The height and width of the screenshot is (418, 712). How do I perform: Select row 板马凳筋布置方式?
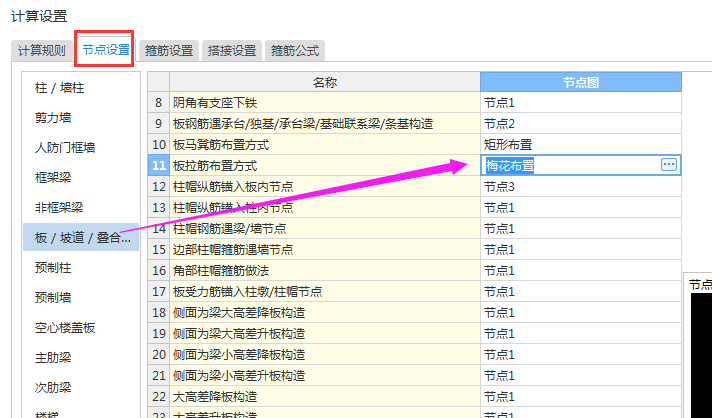tap(325, 145)
